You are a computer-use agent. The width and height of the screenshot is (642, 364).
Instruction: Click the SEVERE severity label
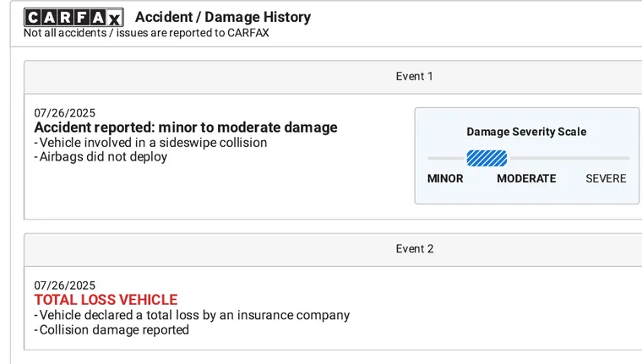606,178
